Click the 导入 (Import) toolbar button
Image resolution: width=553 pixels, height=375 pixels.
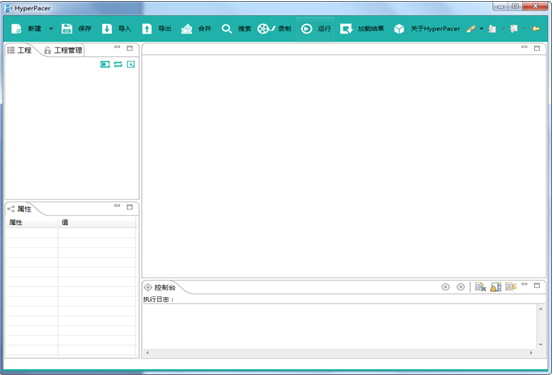tap(116, 29)
